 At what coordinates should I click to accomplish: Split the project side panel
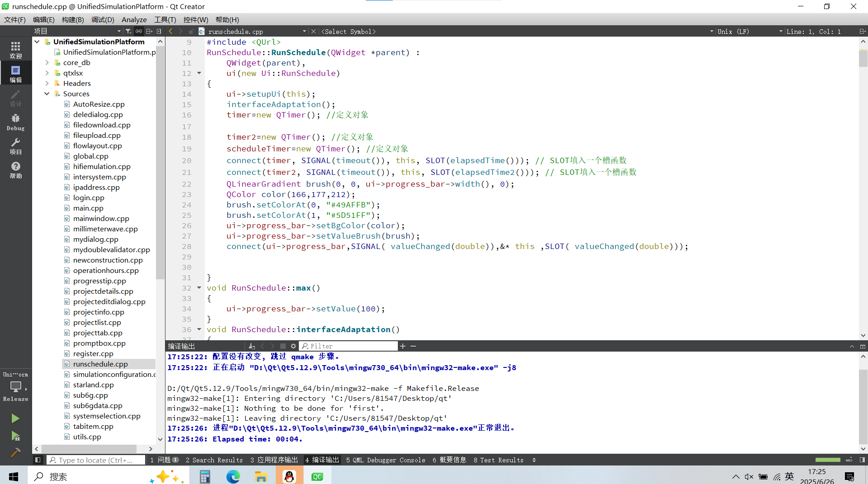(x=149, y=31)
